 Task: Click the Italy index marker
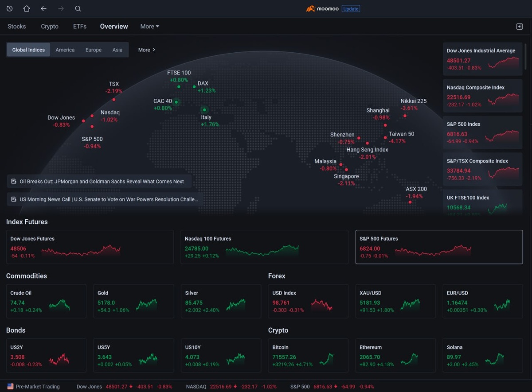pyautogui.click(x=204, y=109)
